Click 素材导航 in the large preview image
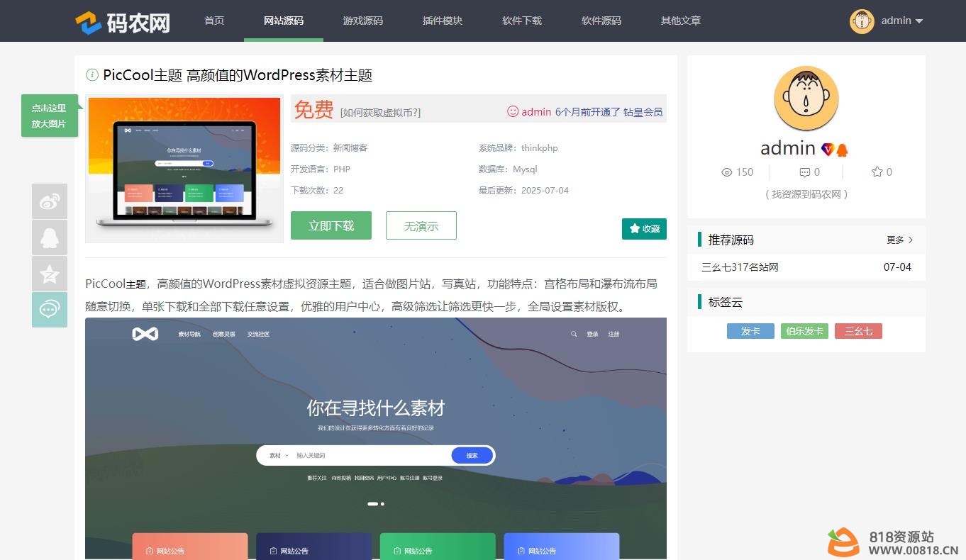 pyautogui.click(x=189, y=334)
